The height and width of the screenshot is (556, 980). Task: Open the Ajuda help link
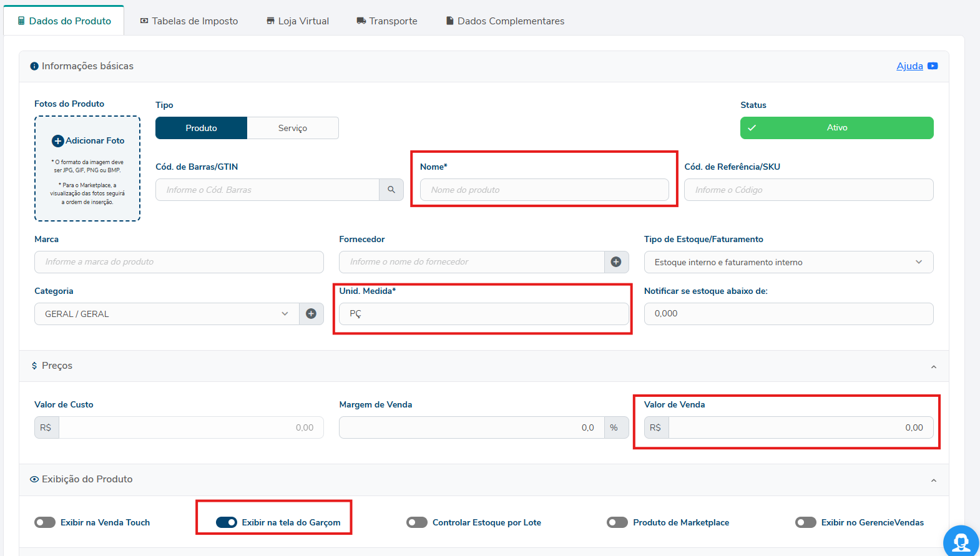point(909,66)
